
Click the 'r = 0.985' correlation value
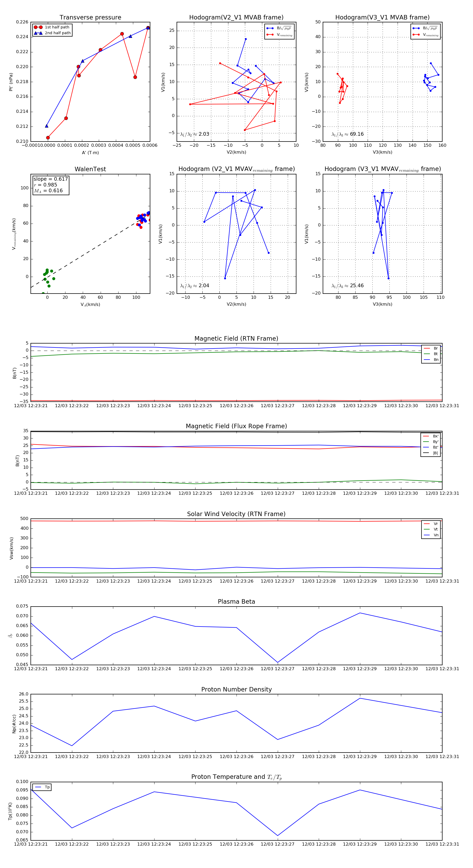pyautogui.click(x=45, y=185)
